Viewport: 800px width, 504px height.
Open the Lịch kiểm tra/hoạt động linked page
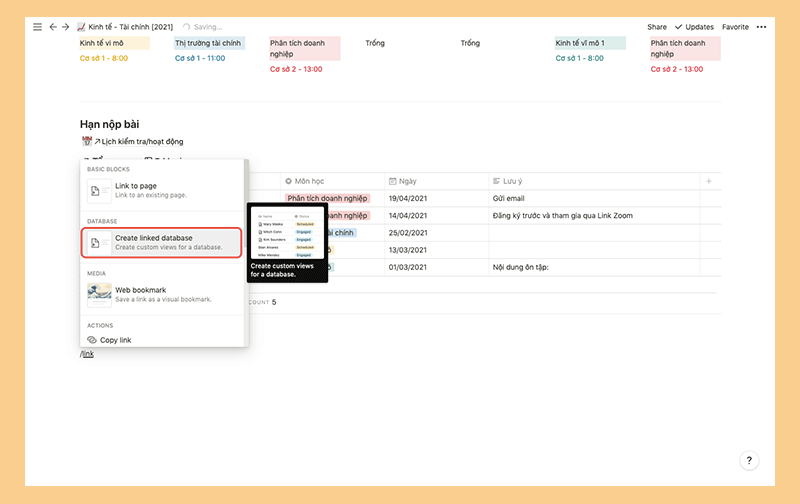(x=142, y=141)
